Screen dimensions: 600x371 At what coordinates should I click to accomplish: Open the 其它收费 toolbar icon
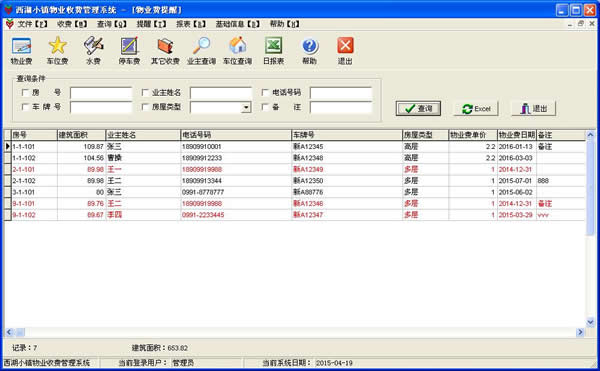pos(165,50)
